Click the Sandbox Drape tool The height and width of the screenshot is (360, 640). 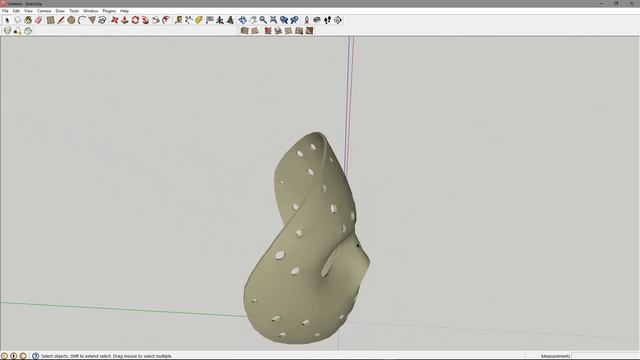289,31
